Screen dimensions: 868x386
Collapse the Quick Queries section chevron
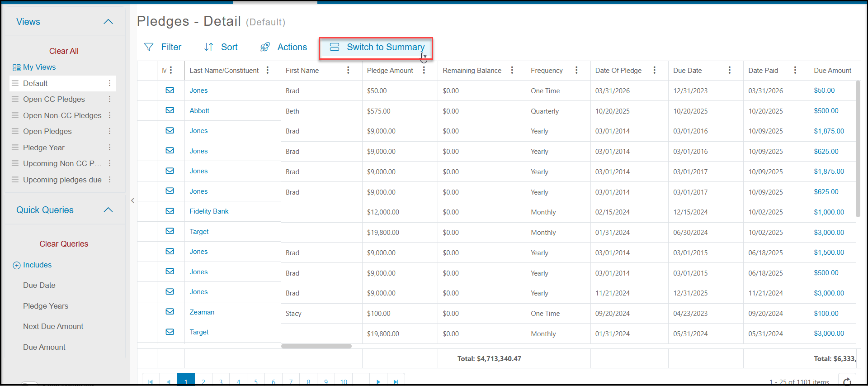(x=108, y=210)
